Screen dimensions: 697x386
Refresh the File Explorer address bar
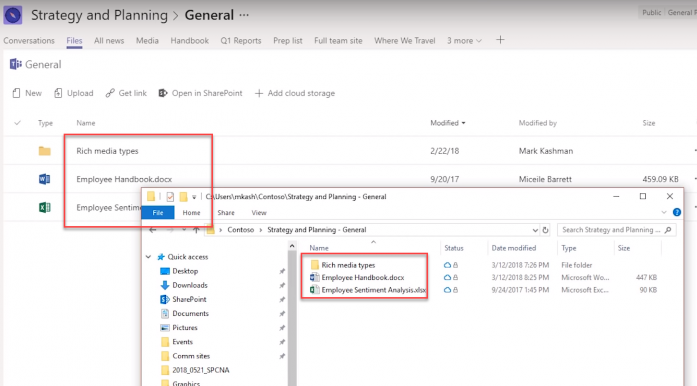pyautogui.click(x=545, y=230)
